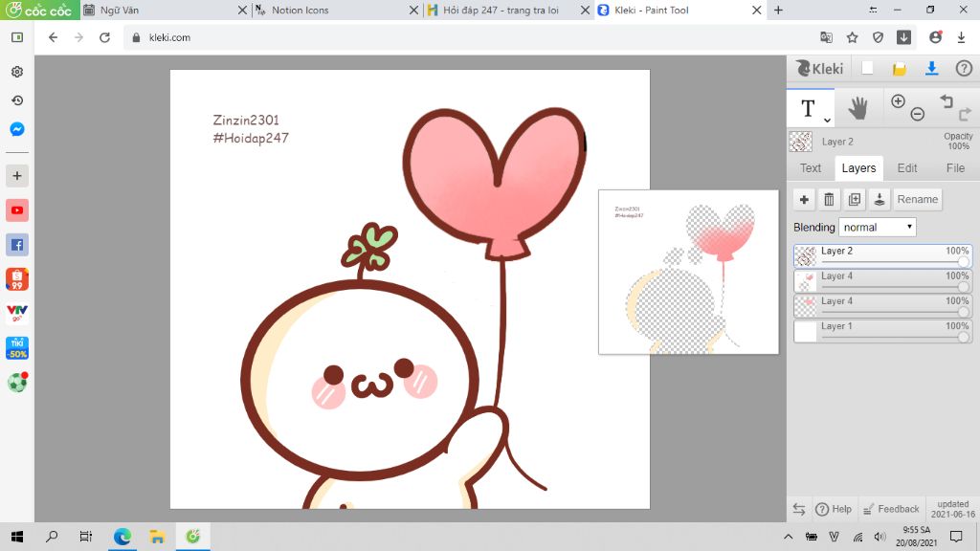Click the Rename layer button
Screen dimensions: 980x551
click(x=917, y=200)
